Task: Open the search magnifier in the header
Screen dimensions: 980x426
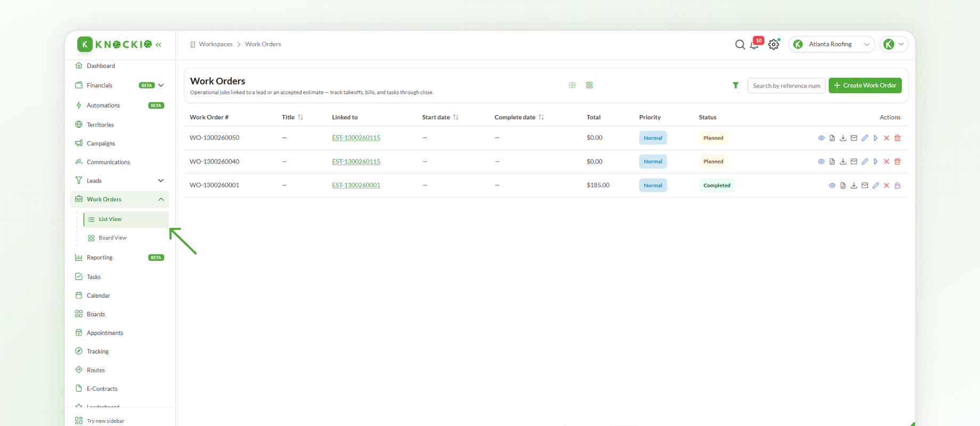Action: (x=740, y=44)
